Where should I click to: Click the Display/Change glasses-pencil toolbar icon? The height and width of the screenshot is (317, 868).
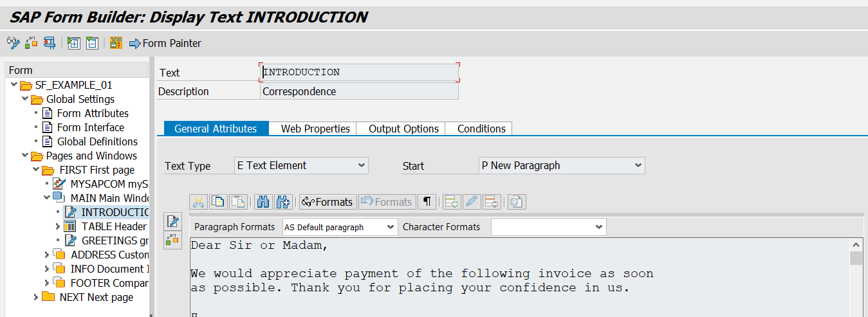(14, 43)
